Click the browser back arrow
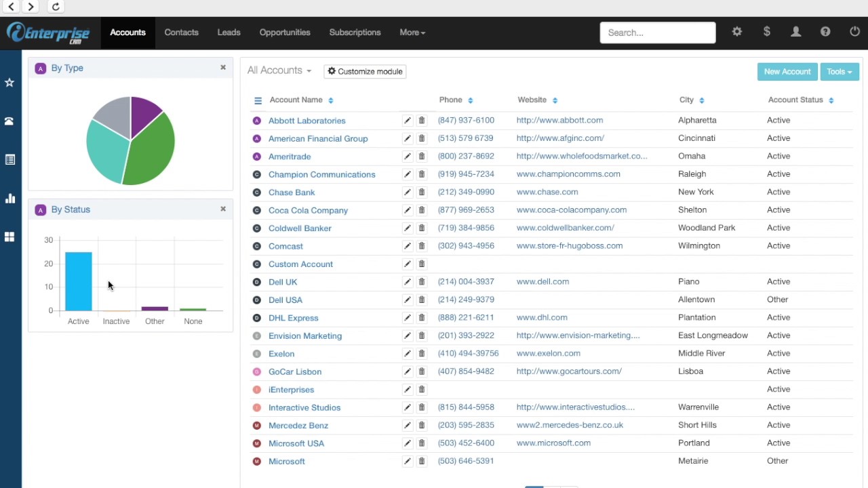This screenshot has width=868, height=488. tap(12, 7)
